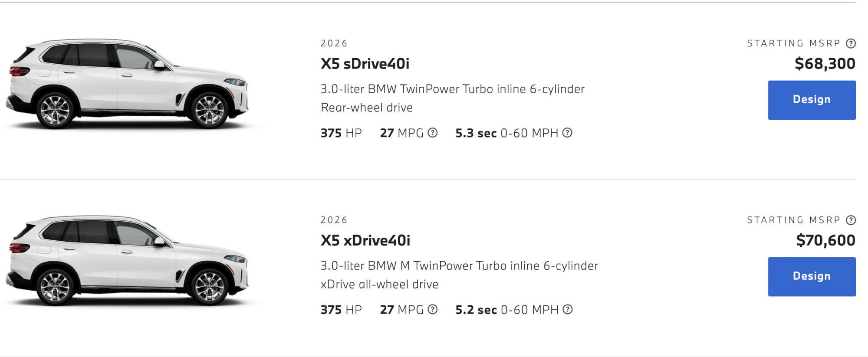Click the 5.2 sec acceleration figure
The height and width of the screenshot is (357, 868).
click(476, 310)
